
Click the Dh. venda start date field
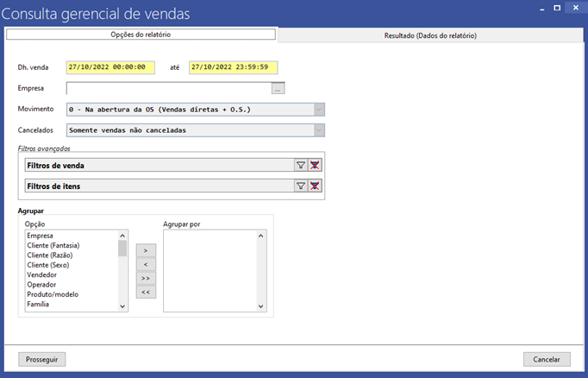pos(110,67)
